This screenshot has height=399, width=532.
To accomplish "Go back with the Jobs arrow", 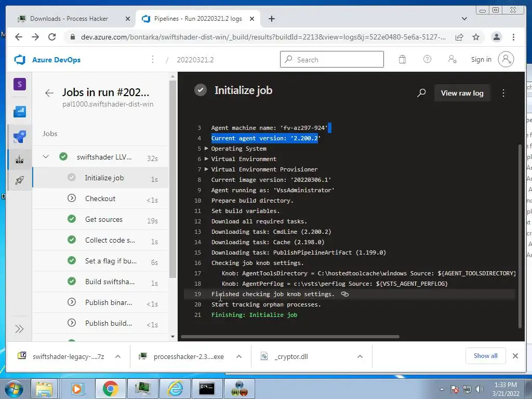I will pos(49,93).
